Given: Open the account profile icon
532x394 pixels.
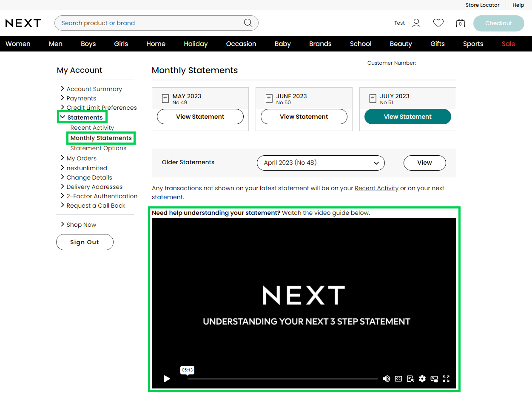Looking at the screenshot, I should point(416,23).
